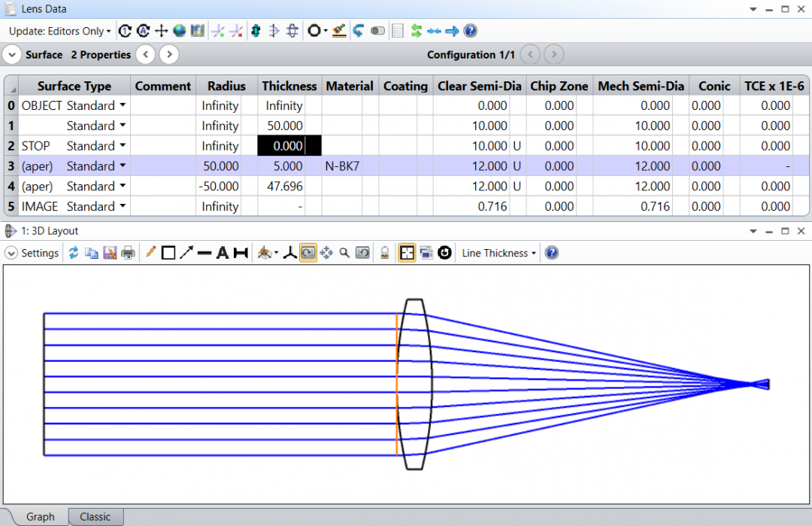Select the rectangle annotation tool
The height and width of the screenshot is (526, 812).
point(168,254)
